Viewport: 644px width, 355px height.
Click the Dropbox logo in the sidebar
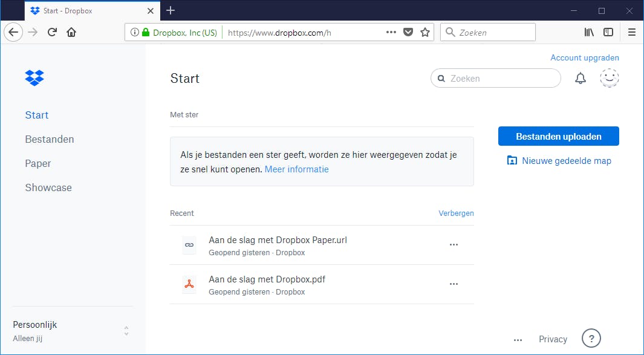(34, 77)
